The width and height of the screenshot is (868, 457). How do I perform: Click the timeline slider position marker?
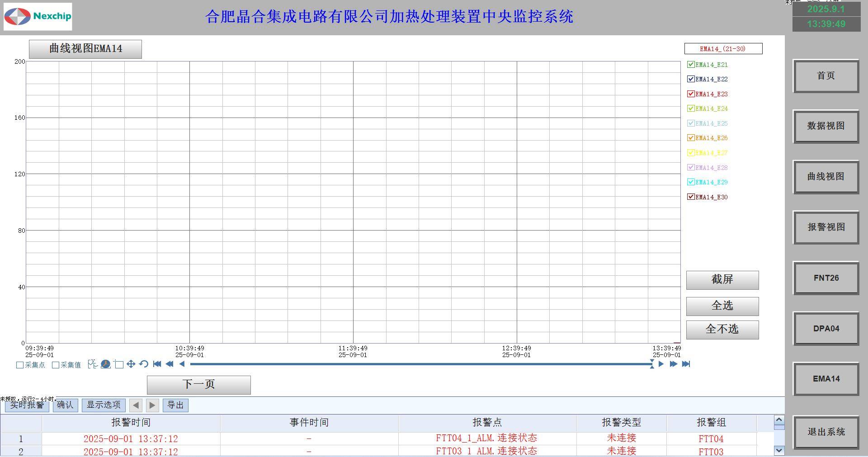(x=652, y=364)
